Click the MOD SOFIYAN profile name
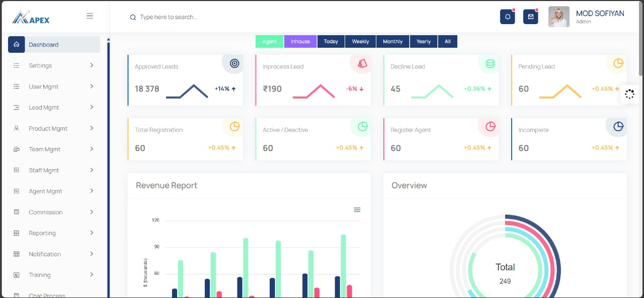The height and width of the screenshot is (298, 644). (600, 14)
